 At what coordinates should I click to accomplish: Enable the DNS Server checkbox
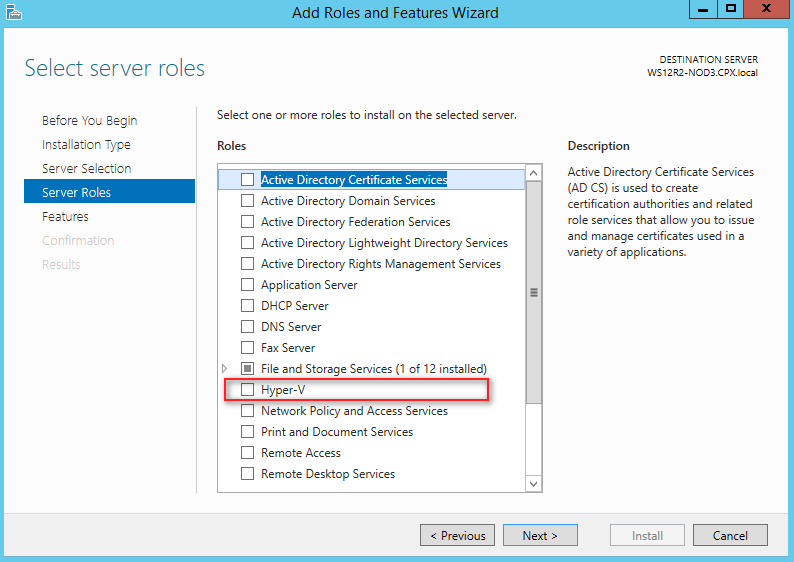[x=247, y=327]
